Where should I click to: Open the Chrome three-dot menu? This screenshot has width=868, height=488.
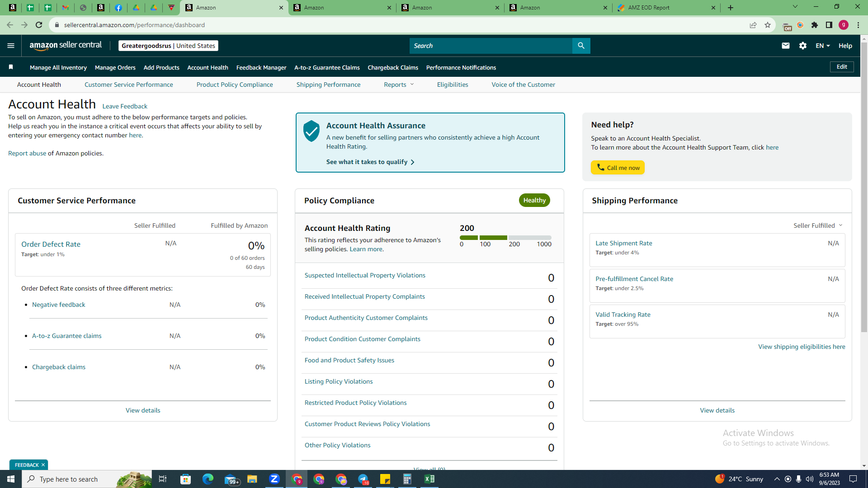pos(858,25)
